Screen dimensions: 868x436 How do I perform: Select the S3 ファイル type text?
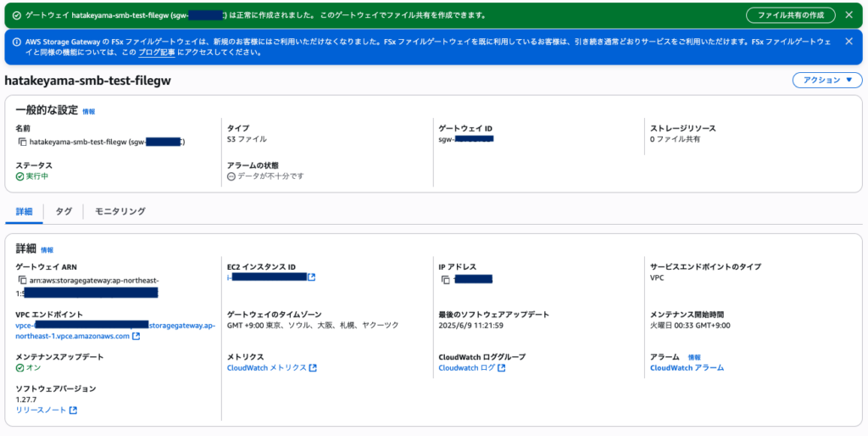pyautogui.click(x=247, y=139)
